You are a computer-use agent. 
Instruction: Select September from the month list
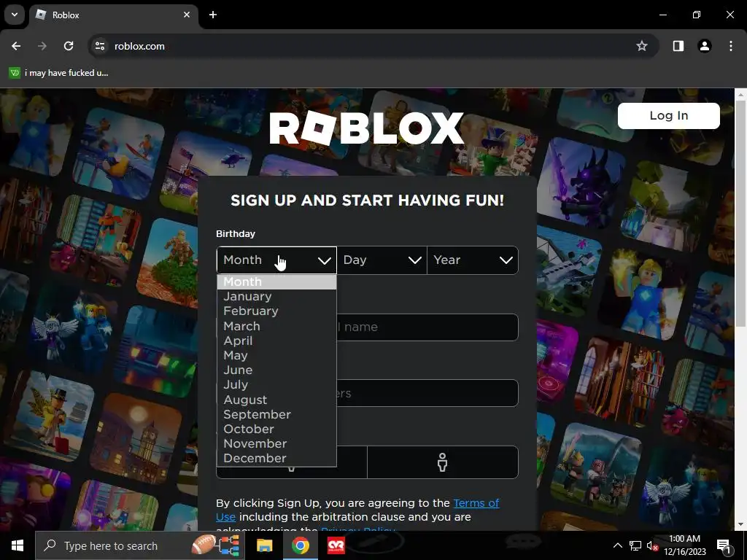tap(276, 415)
